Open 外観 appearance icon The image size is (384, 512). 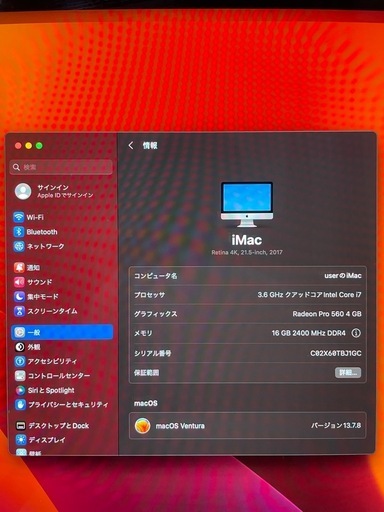[20, 347]
